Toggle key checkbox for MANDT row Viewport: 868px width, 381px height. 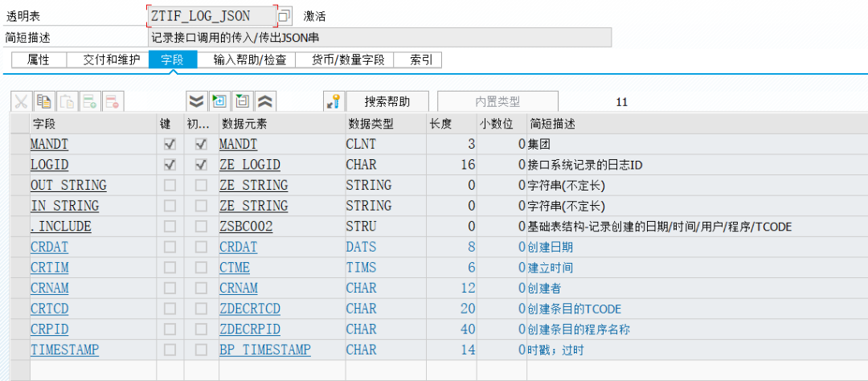[x=170, y=145]
